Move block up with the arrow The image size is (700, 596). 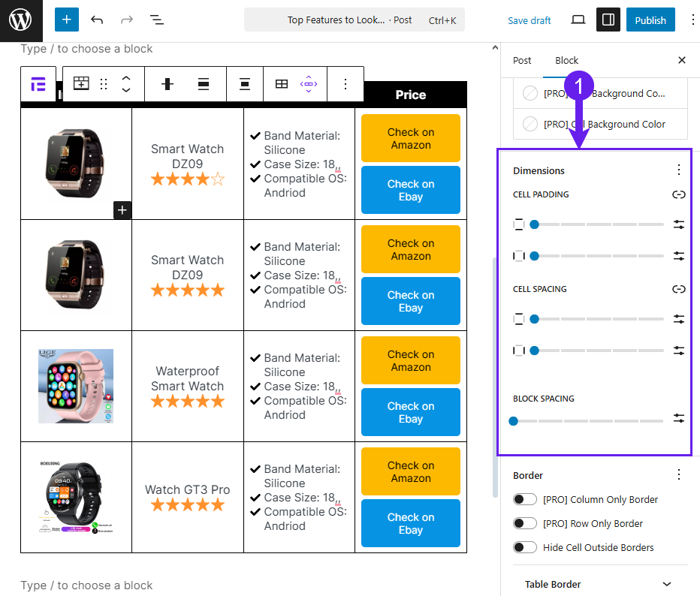tap(126, 78)
